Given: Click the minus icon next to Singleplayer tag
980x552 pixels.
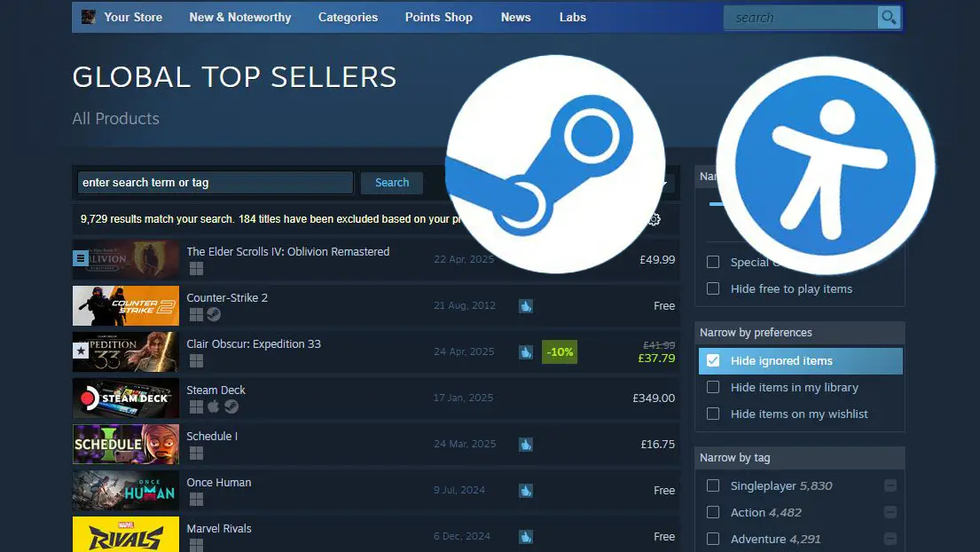Looking at the screenshot, I should [890, 485].
